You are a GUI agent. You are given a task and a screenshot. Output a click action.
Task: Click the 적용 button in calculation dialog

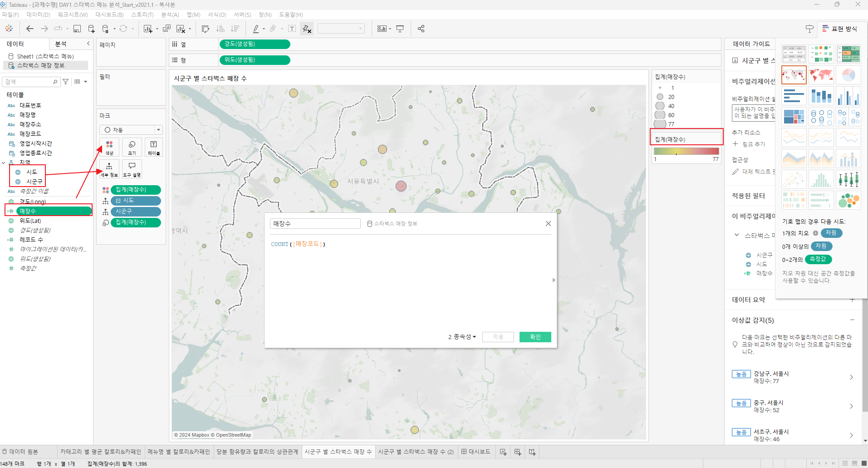point(498,337)
